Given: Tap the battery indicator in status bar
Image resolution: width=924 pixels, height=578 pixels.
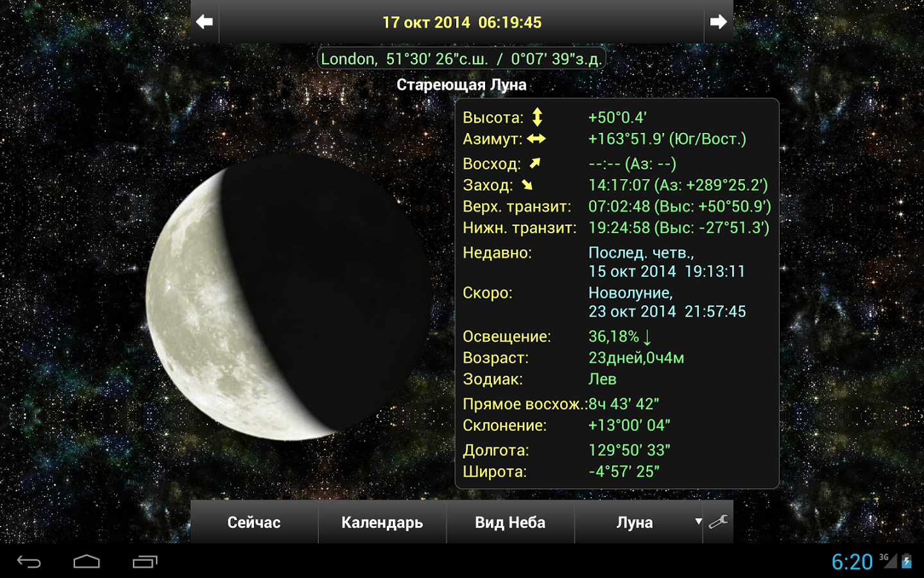Looking at the screenshot, I should pyautogui.click(x=907, y=561).
